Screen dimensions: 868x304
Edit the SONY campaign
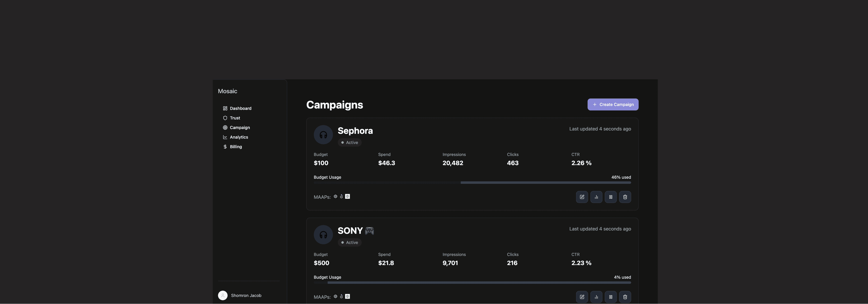(x=582, y=297)
